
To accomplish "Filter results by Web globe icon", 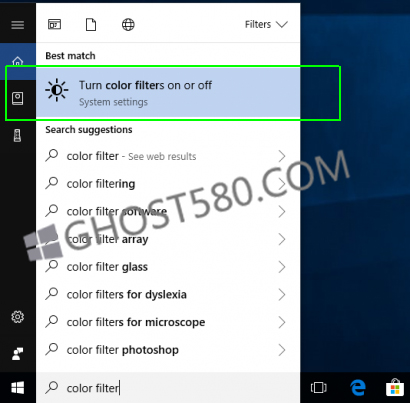I will (x=128, y=25).
